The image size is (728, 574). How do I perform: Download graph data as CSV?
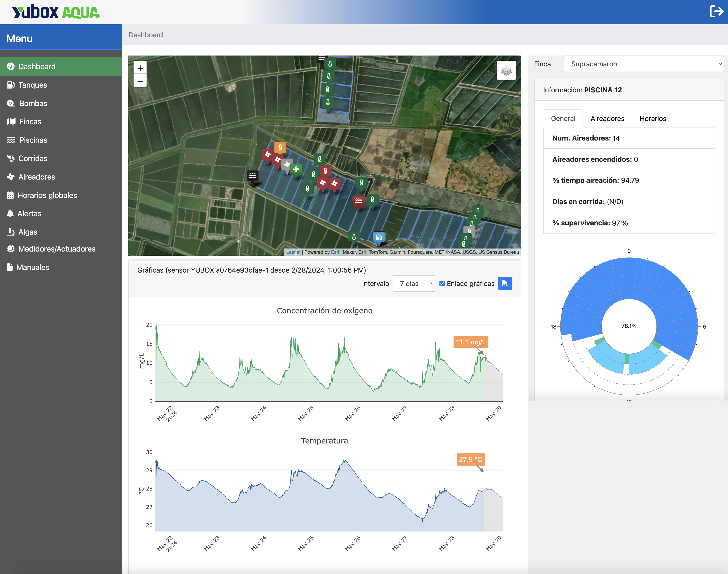(x=505, y=283)
